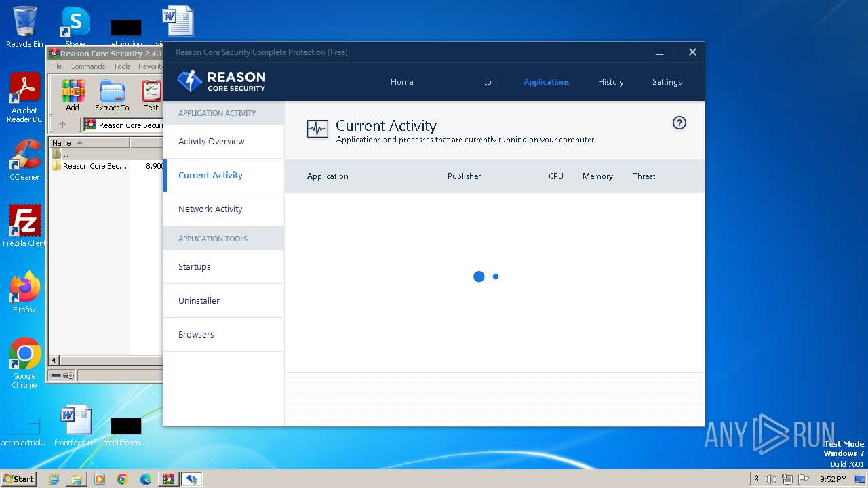Open the Settings tab
868x488 pixels.
pyautogui.click(x=667, y=82)
